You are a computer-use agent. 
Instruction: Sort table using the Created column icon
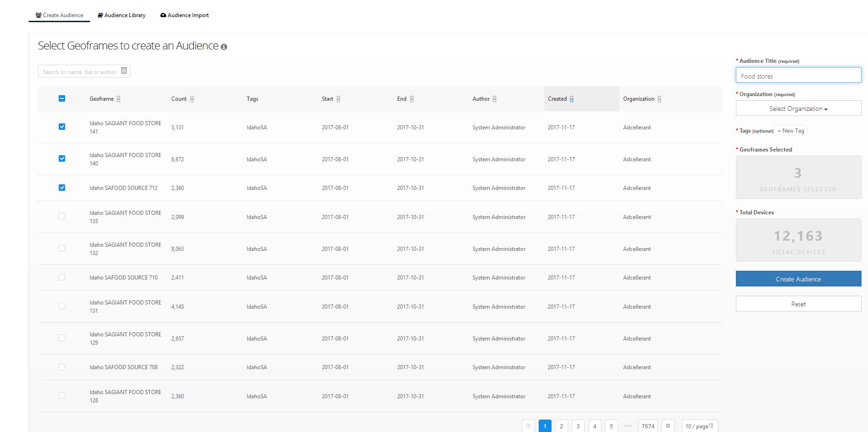[572, 99]
